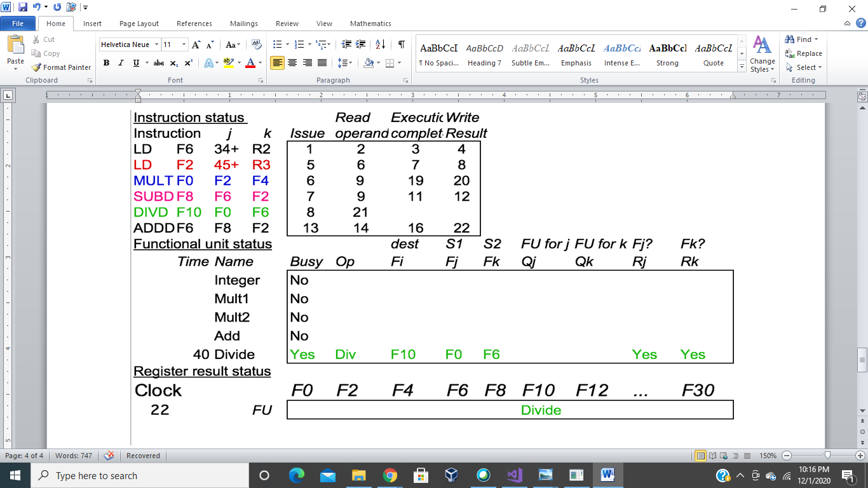
Task: Open the font size dropdown
Action: 184,44
